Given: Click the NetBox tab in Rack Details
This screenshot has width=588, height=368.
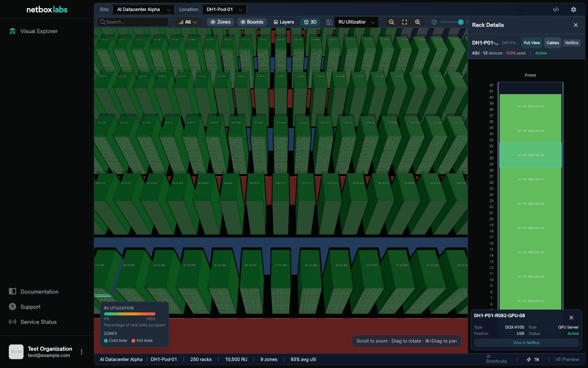Looking at the screenshot, I should (x=572, y=43).
